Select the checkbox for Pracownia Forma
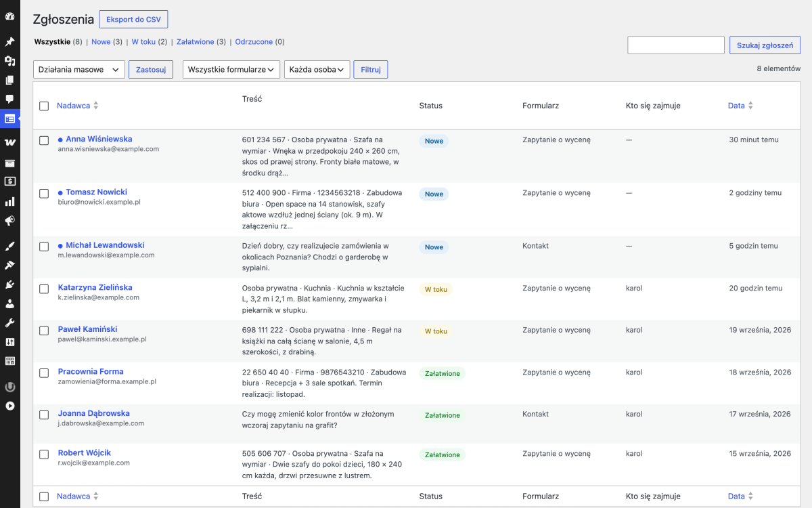 tap(44, 373)
